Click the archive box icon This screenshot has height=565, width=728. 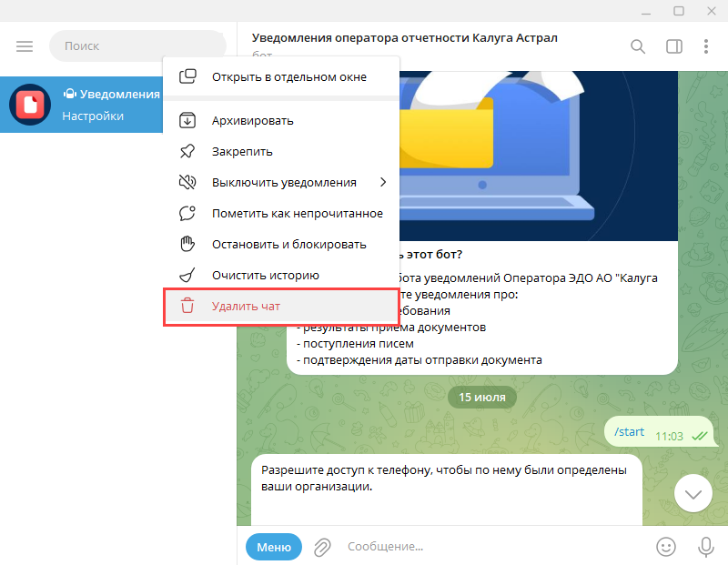click(187, 121)
